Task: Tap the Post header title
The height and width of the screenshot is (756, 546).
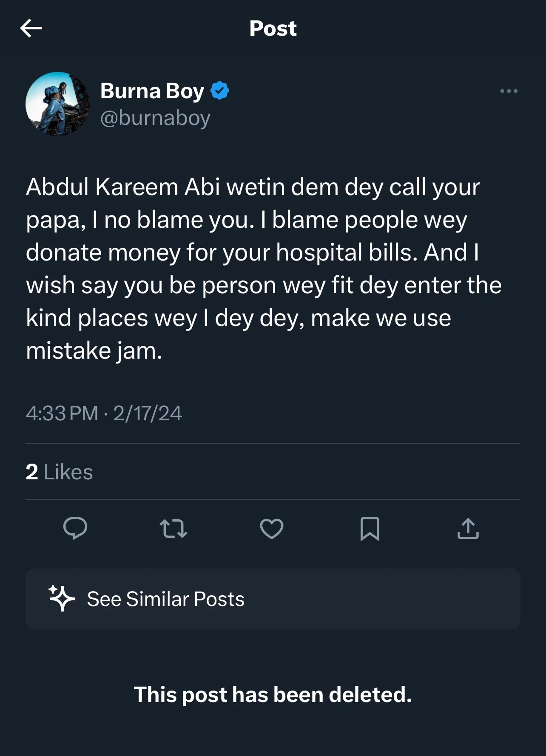Action: 273,28
